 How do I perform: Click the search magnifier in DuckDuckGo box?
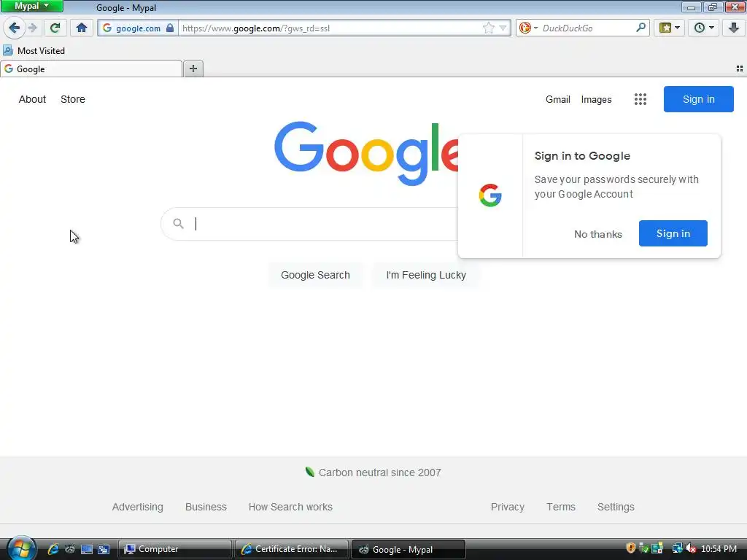pyautogui.click(x=640, y=28)
